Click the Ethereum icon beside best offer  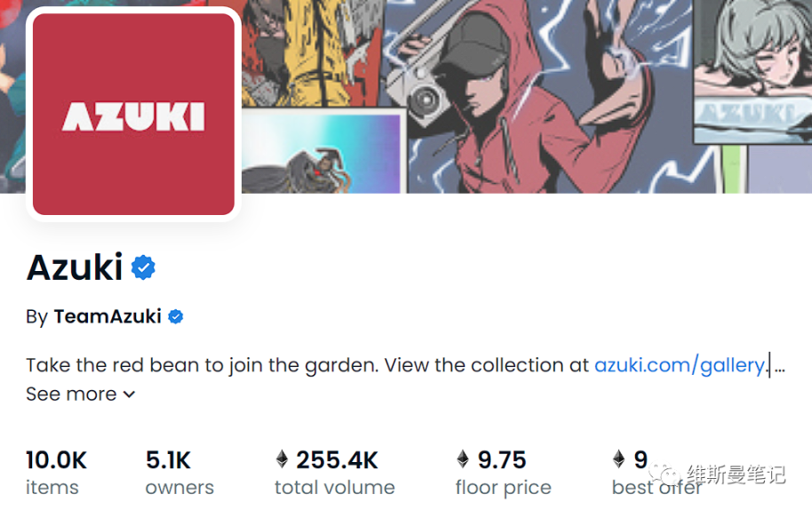pyautogui.click(x=618, y=459)
